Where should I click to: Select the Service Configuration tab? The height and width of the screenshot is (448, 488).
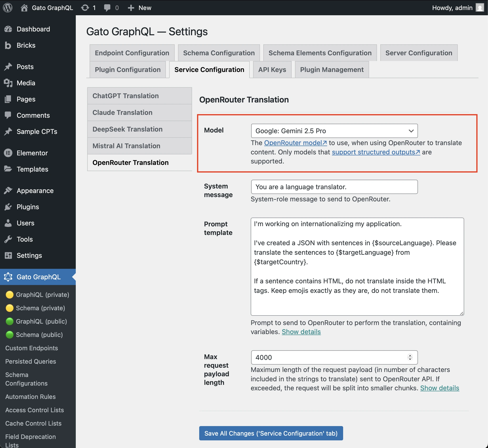[x=209, y=70]
